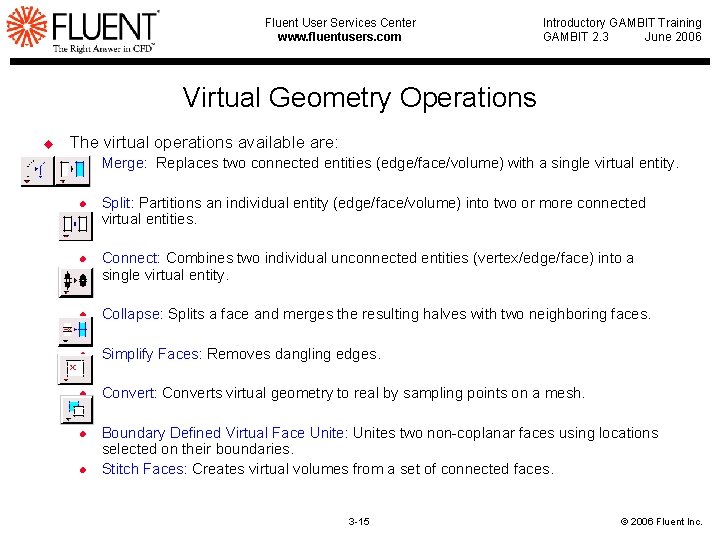720x540 pixels.
Task: Click the June 2006 date text
Action: (x=673, y=37)
